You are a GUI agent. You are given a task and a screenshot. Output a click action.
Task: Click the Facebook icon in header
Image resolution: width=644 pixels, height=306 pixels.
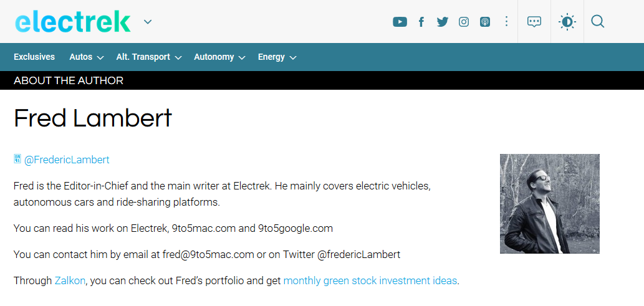(x=421, y=22)
